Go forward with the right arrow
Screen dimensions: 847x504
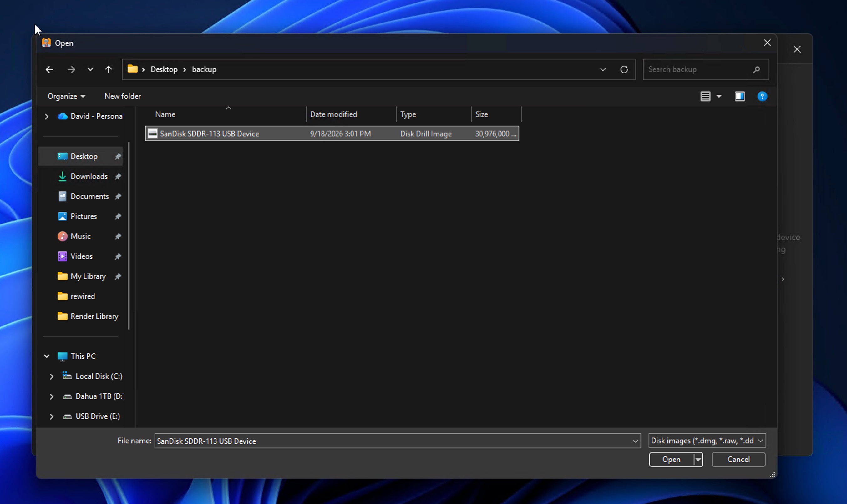coord(71,70)
